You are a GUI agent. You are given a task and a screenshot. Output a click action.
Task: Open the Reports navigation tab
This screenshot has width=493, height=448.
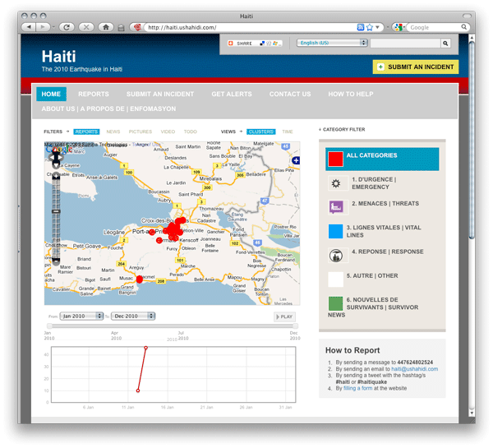point(94,94)
